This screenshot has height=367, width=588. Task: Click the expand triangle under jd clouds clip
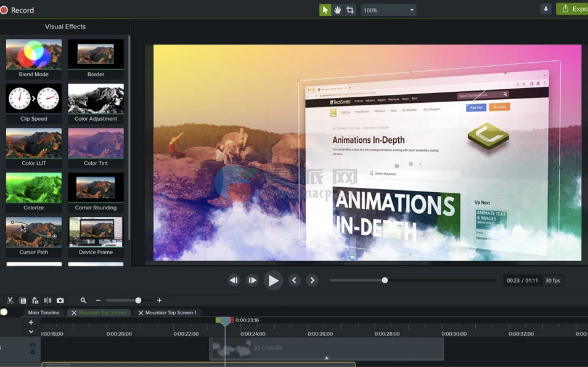tap(327, 358)
